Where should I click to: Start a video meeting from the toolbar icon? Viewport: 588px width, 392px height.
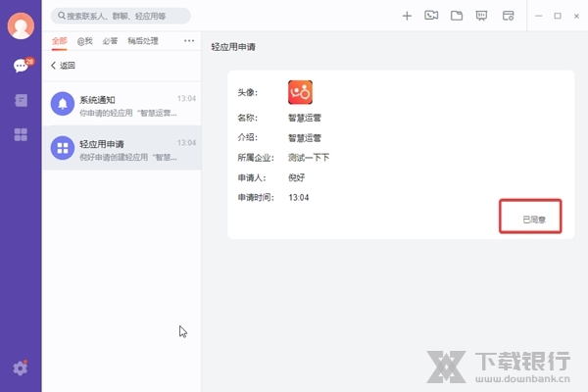431,16
